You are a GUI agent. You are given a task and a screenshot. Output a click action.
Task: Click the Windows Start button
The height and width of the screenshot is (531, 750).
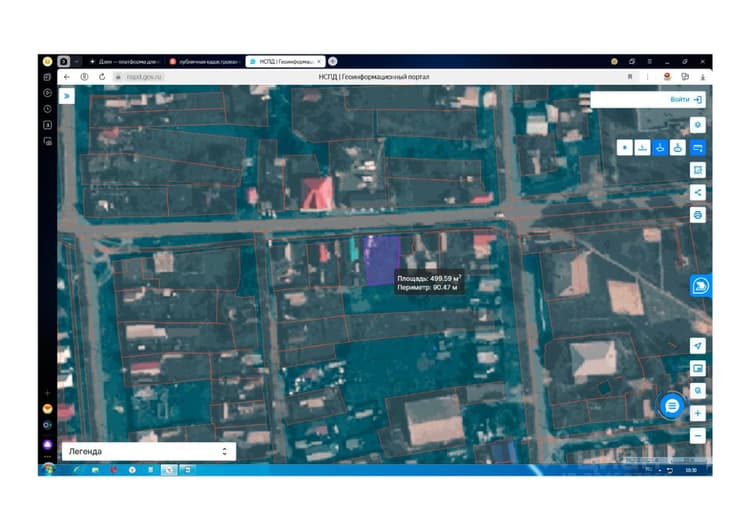(x=48, y=470)
